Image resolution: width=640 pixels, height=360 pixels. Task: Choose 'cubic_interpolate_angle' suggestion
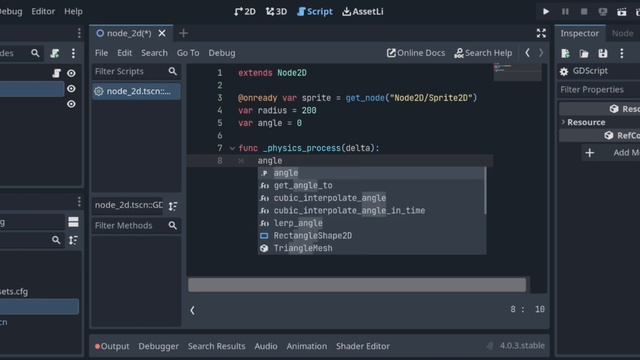pyautogui.click(x=371, y=198)
